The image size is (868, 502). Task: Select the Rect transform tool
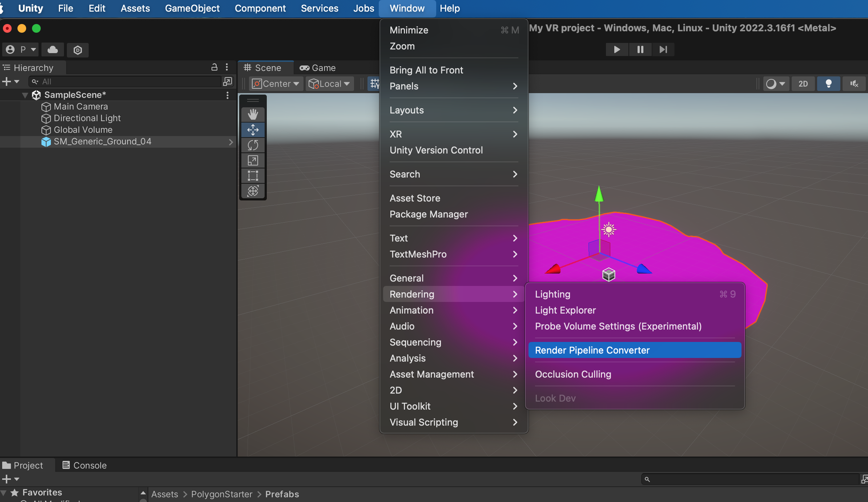[253, 176]
